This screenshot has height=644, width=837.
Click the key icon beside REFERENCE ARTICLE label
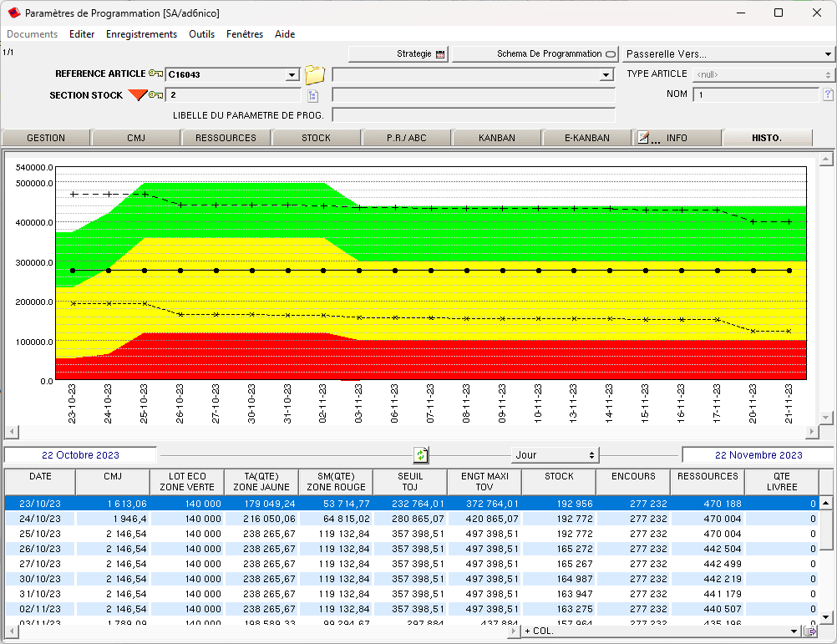[x=155, y=74]
